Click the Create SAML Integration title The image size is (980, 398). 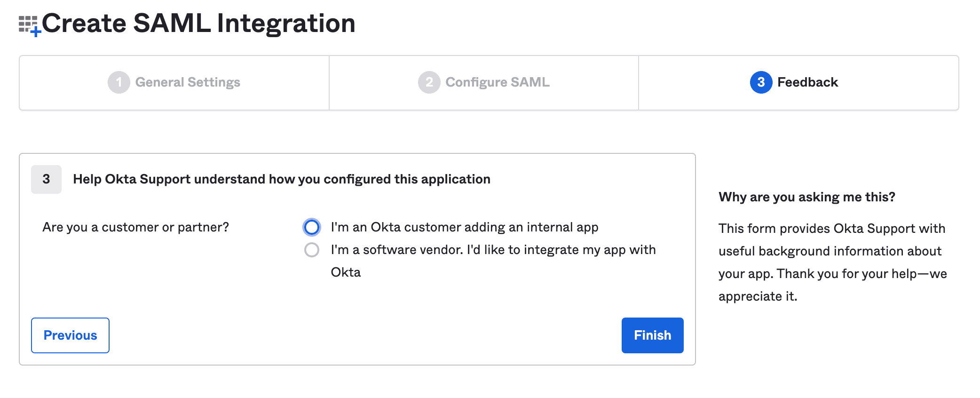point(198,23)
